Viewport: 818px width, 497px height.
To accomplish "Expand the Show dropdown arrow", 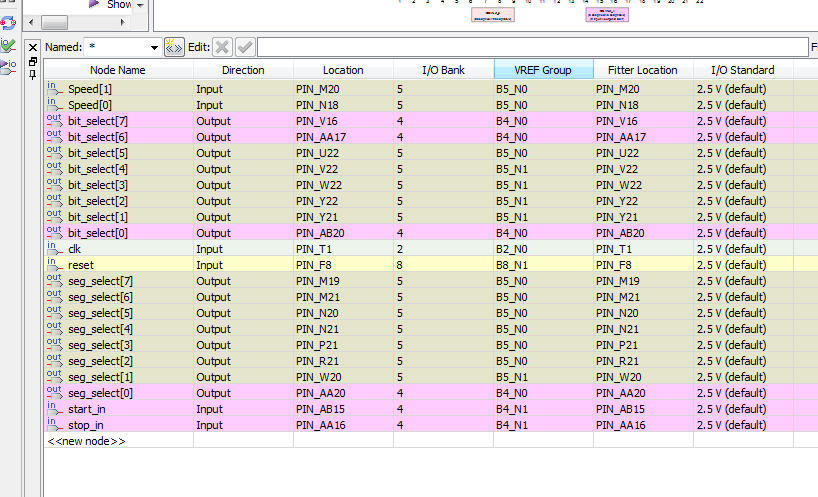I will click(139, 5).
